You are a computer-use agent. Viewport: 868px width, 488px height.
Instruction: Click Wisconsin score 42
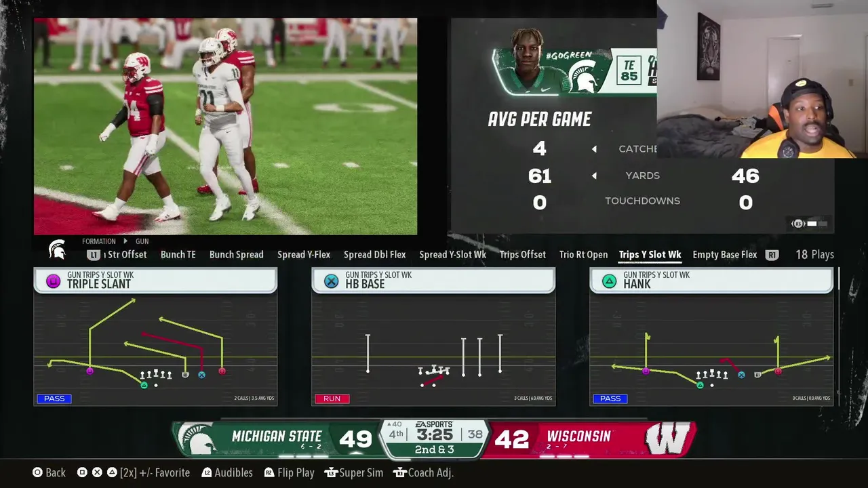[511, 440]
